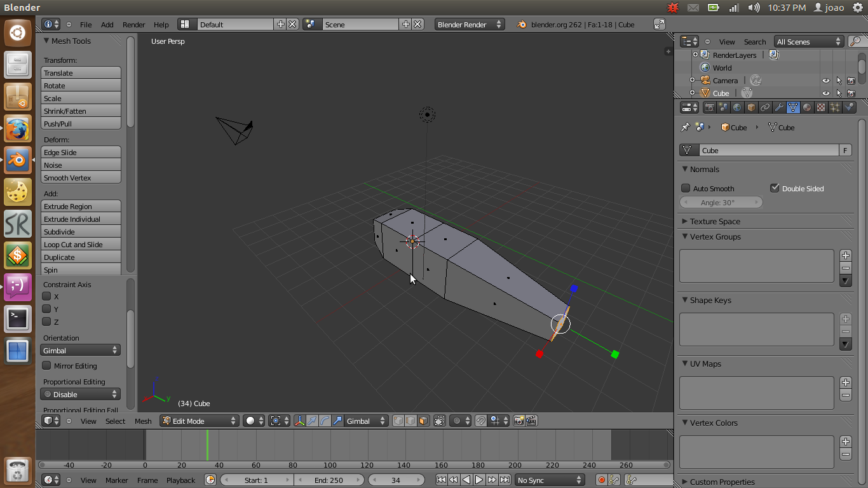This screenshot has width=868, height=488.
Task: Click the red record button in the timeline
Action: tap(602, 480)
